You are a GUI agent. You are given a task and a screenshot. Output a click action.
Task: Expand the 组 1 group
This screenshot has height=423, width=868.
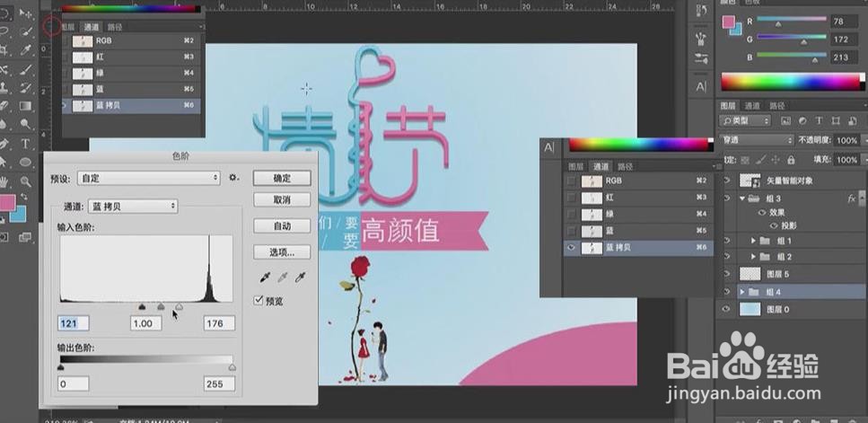tap(753, 241)
